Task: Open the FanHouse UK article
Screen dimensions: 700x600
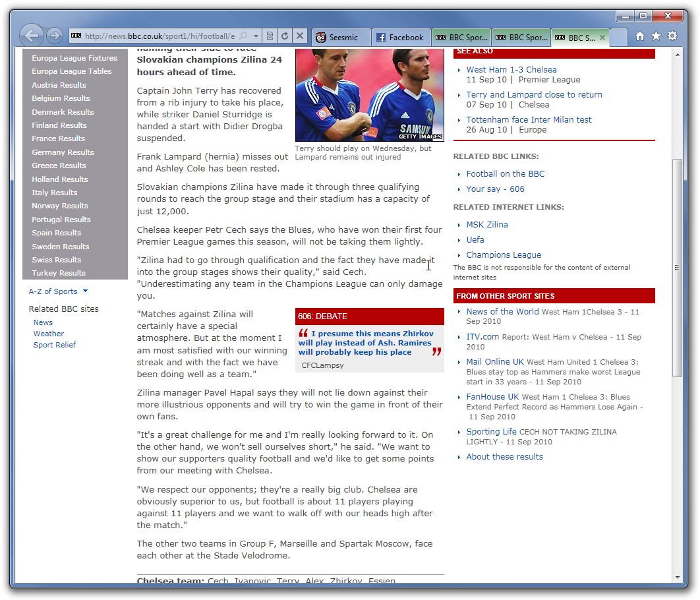Action: click(x=493, y=396)
